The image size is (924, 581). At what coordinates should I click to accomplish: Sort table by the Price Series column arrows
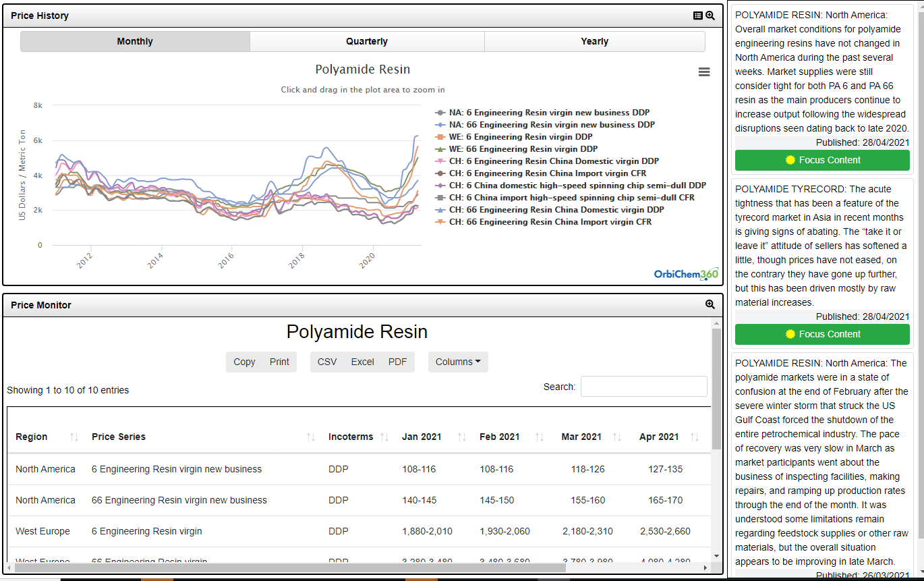click(311, 437)
